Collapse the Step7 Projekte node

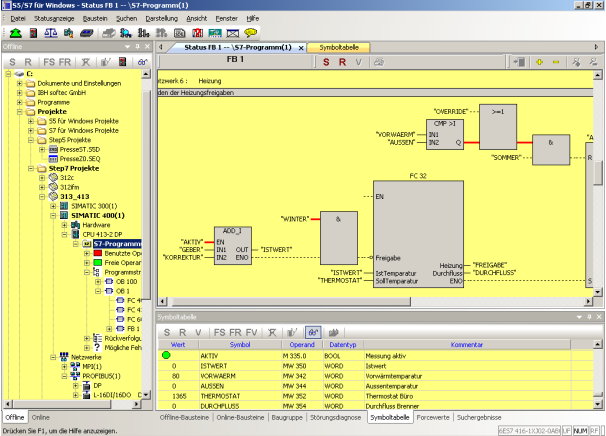pyautogui.click(x=31, y=168)
